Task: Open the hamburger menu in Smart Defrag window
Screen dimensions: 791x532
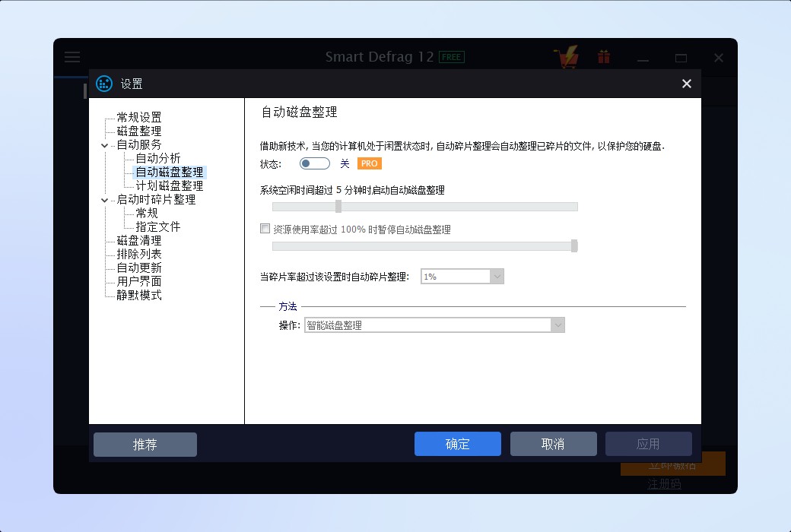Action: (x=72, y=56)
